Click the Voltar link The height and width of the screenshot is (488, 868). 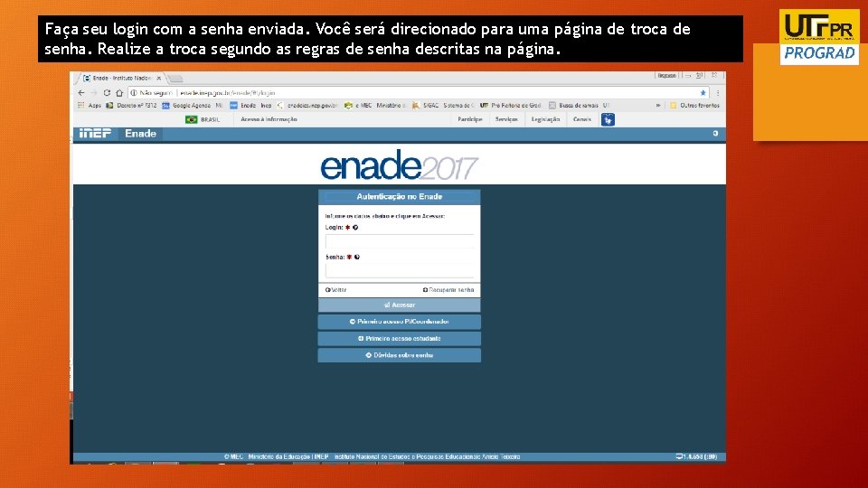(x=336, y=290)
